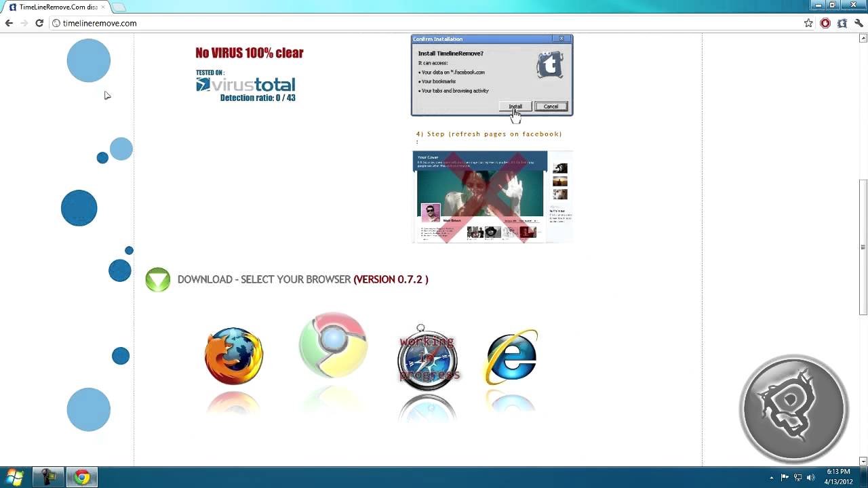Open the red stop-hand extension icon
Screen dimensions: 868x488
coord(825,23)
